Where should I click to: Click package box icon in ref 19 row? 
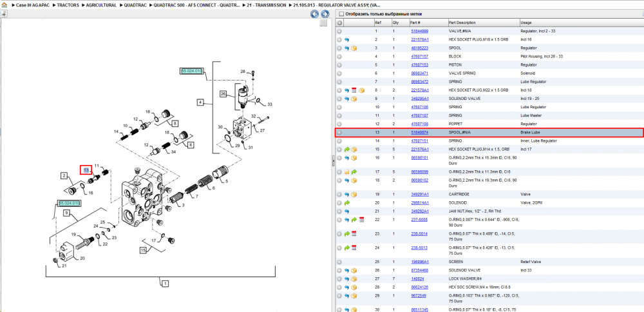(x=354, y=194)
